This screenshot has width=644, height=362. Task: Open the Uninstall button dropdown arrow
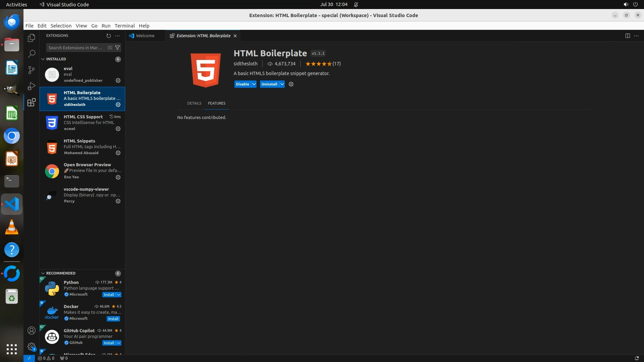pos(282,84)
